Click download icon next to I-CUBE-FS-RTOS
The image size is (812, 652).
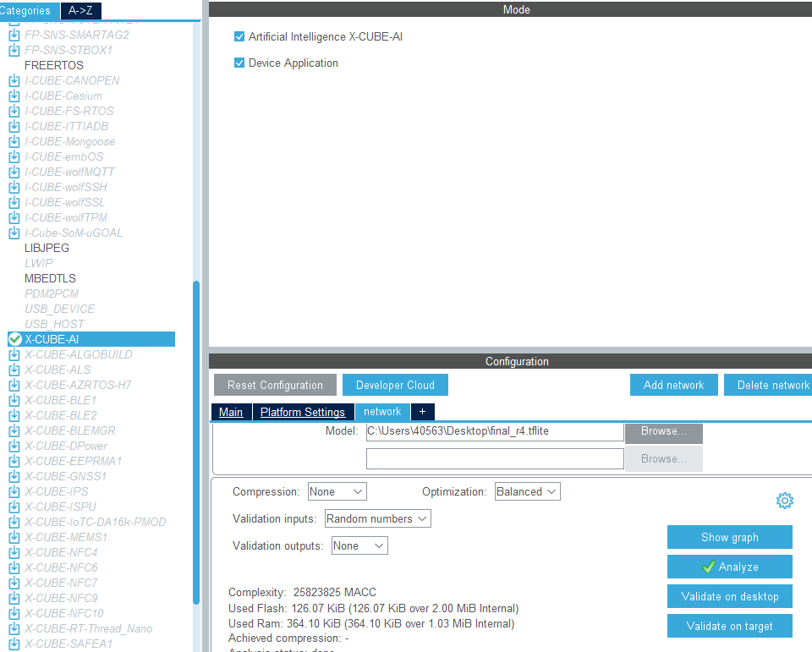point(14,112)
